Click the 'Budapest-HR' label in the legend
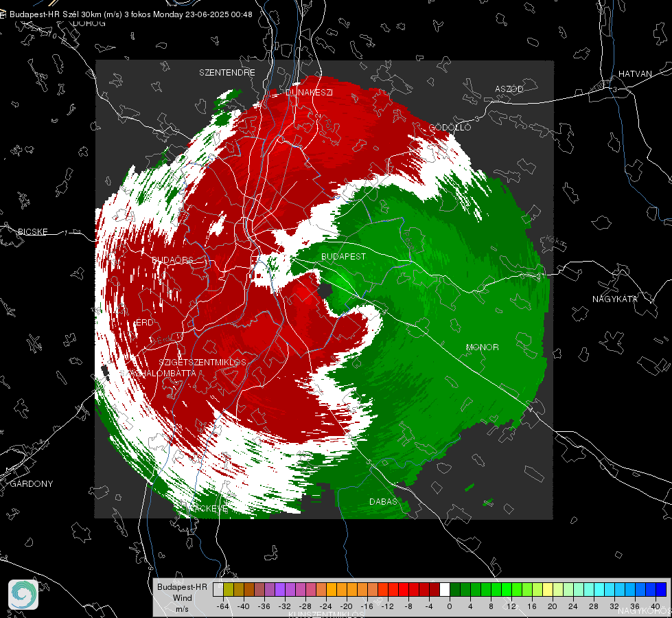This screenshot has height=618, width=672. (182, 587)
